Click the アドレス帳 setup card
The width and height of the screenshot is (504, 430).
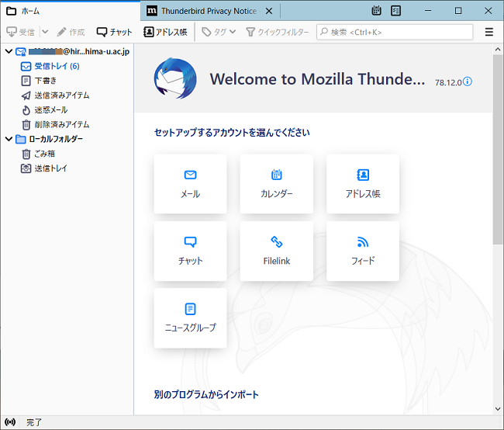[x=363, y=184]
